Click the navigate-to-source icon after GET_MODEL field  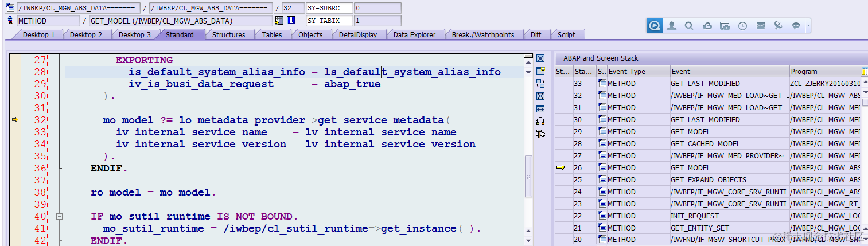[279, 21]
